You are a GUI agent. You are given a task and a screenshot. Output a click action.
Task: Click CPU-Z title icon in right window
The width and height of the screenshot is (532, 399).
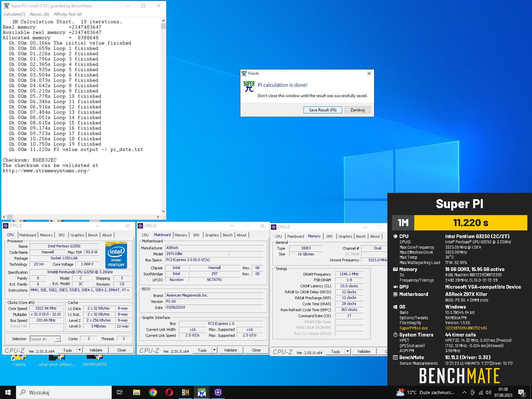pyautogui.click(x=274, y=227)
